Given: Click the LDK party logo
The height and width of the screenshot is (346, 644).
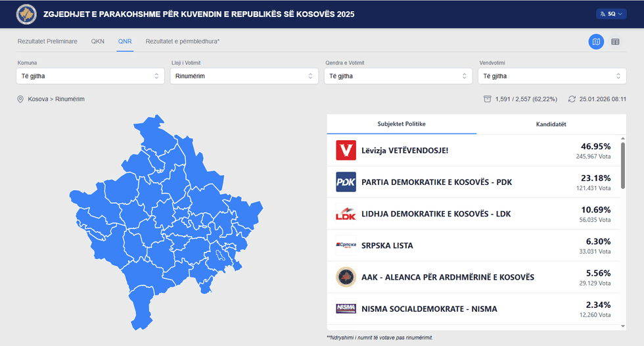Looking at the screenshot, I should [346, 214].
